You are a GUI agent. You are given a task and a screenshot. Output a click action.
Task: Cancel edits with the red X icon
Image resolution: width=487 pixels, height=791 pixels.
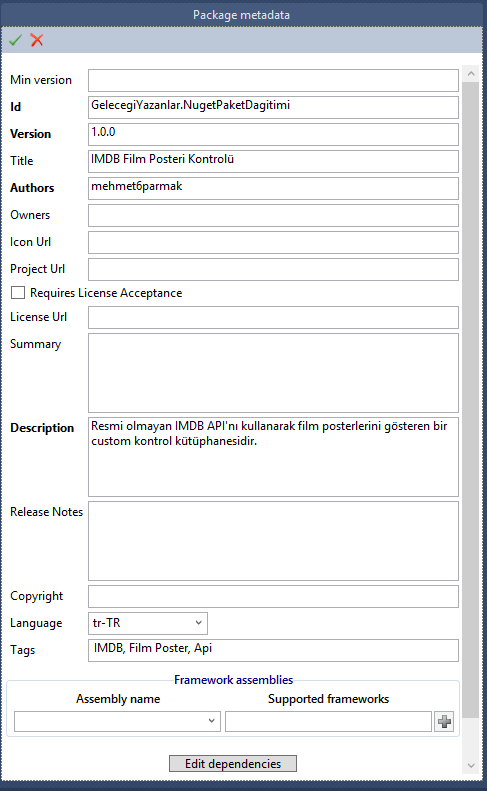(37, 40)
